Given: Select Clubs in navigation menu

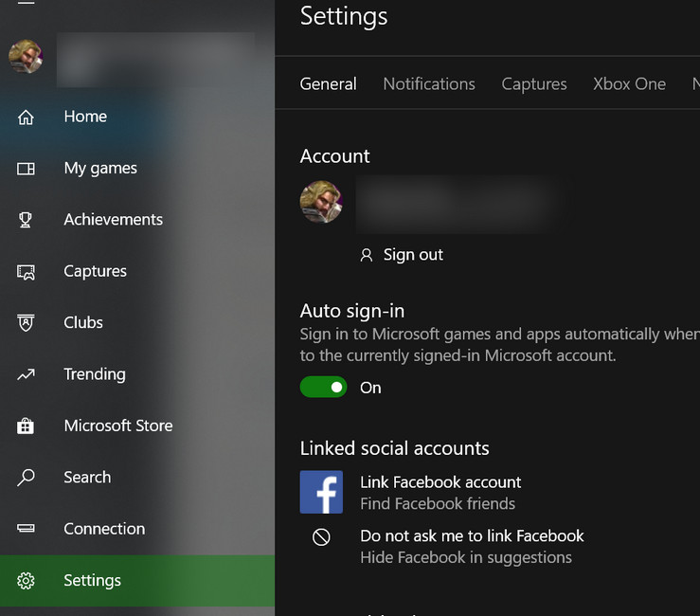Looking at the screenshot, I should [x=137, y=323].
